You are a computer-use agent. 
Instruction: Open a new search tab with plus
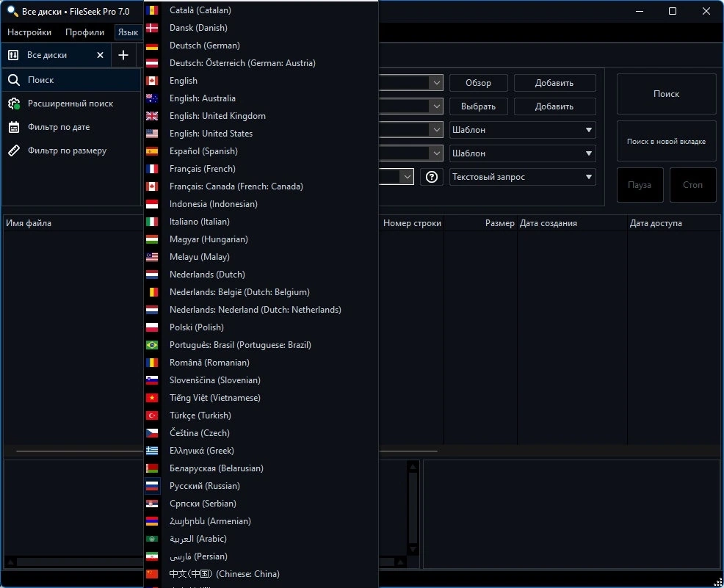123,55
